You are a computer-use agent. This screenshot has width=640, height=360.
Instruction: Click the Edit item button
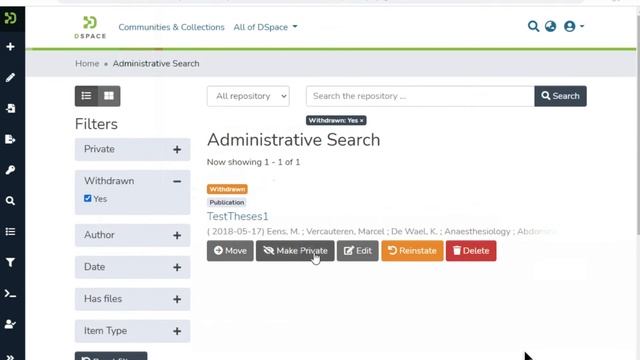tap(358, 251)
